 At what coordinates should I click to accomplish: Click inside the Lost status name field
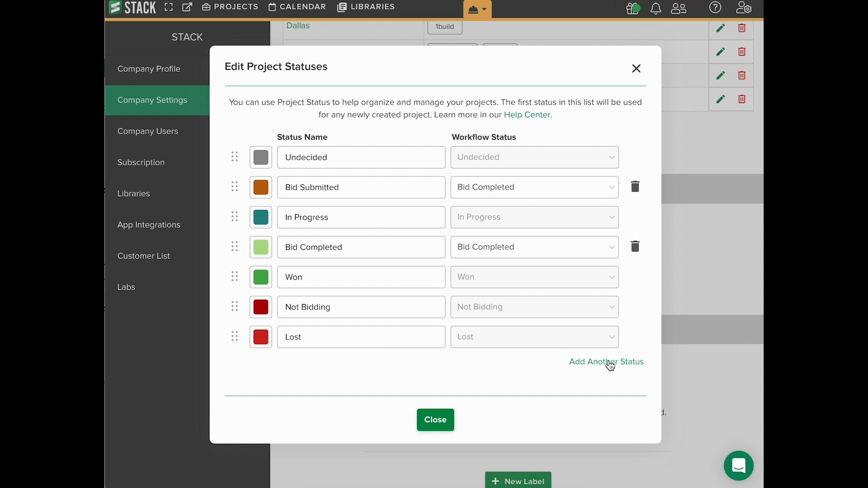[x=361, y=337]
